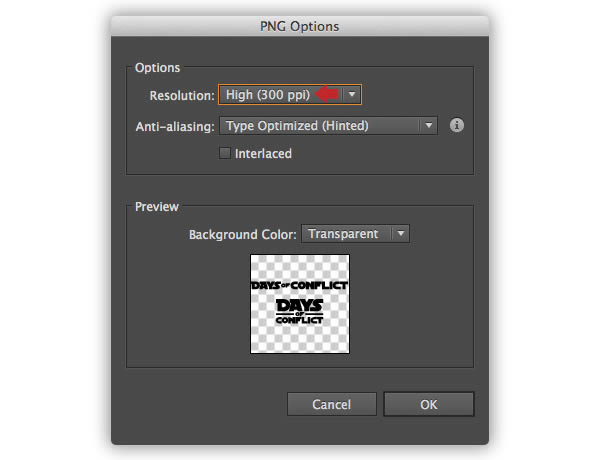Open the Resolution dropdown arrow
This screenshot has height=460, width=600.
point(352,94)
